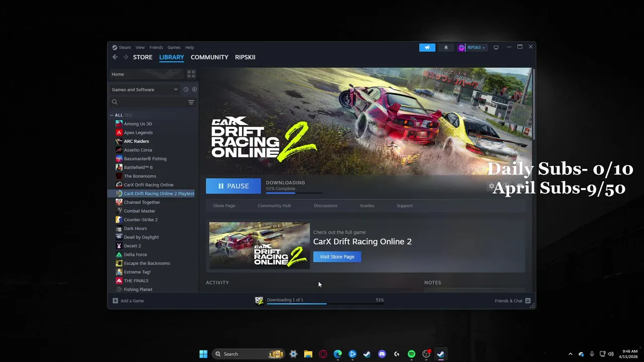Open Windows Start menu
Screen dimensions: 644x362
point(203,354)
